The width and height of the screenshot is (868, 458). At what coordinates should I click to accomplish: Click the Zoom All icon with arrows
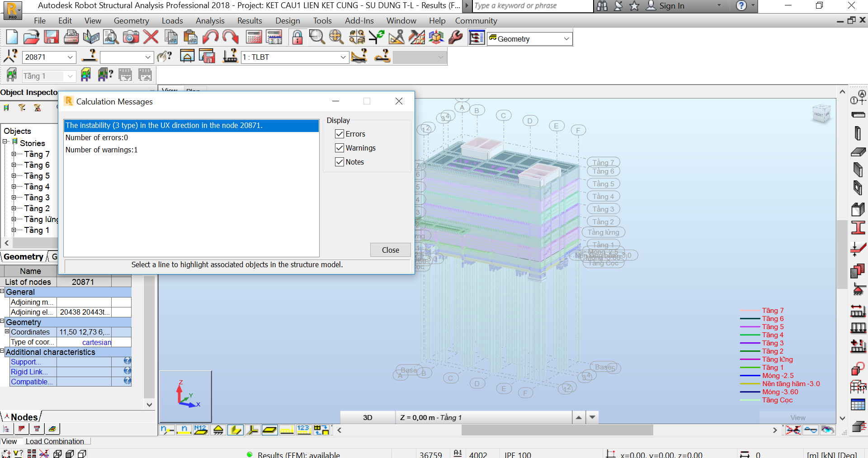(x=336, y=37)
